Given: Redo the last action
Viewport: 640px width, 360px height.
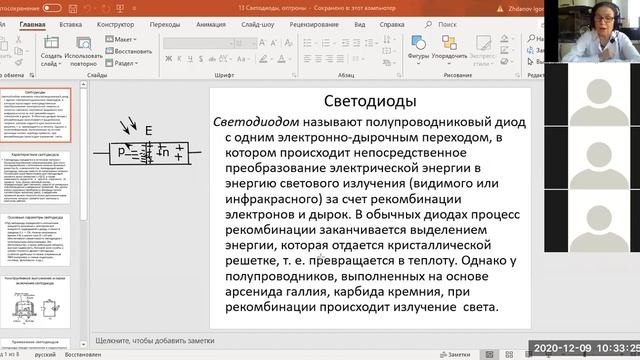Looking at the screenshot, I should coord(106,8).
